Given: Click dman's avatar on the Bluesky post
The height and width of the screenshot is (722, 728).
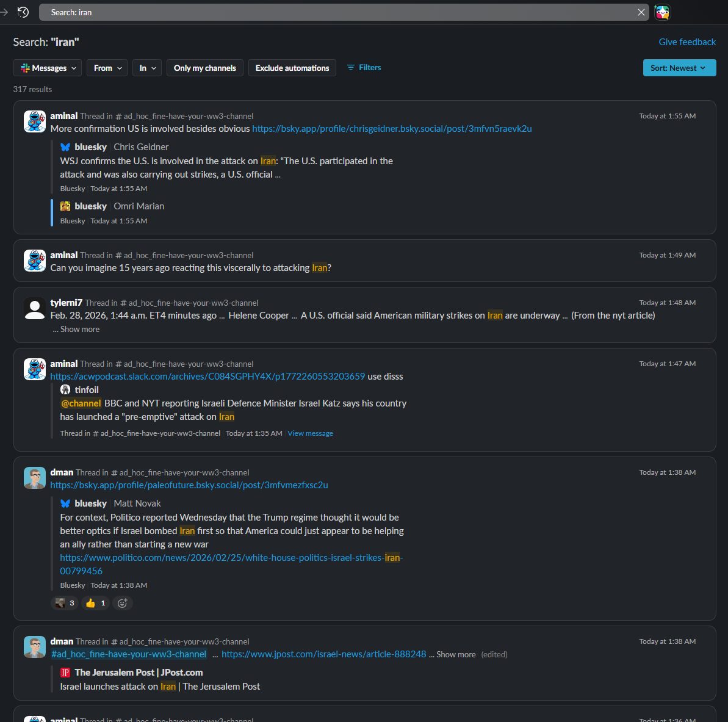Looking at the screenshot, I should point(35,478).
